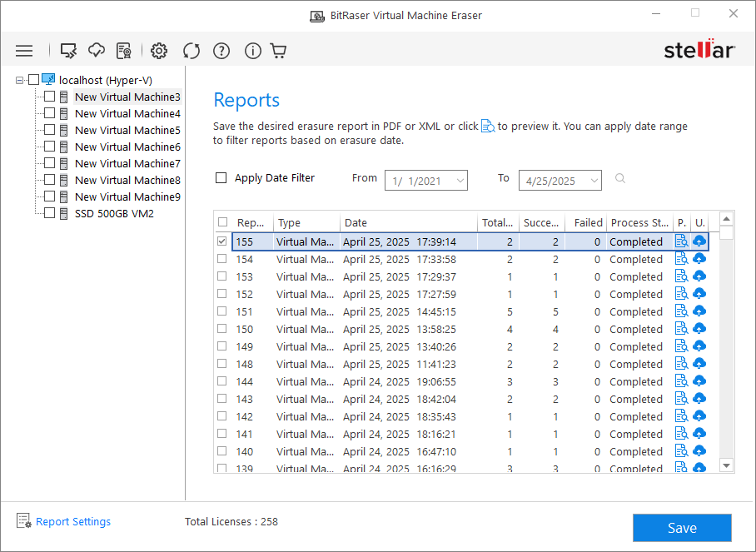The width and height of the screenshot is (756, 552).
Task: Upload report 149 to cloud
Action: click(x=699, y=346)
